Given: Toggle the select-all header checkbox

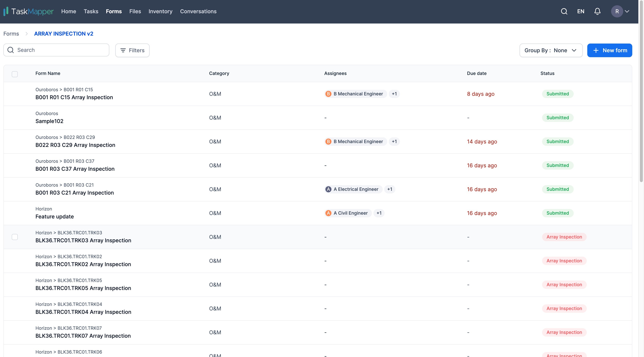Looking at the screenshot, I should point(15,74).
